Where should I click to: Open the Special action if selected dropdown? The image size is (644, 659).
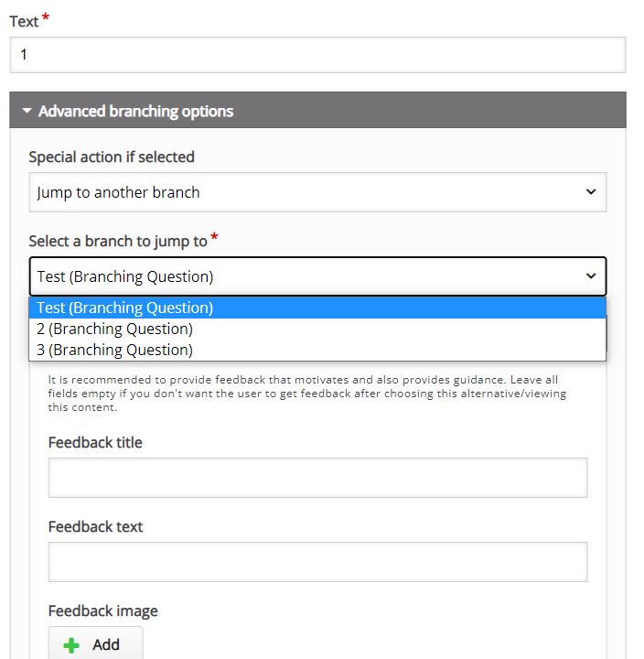(317, 192)
